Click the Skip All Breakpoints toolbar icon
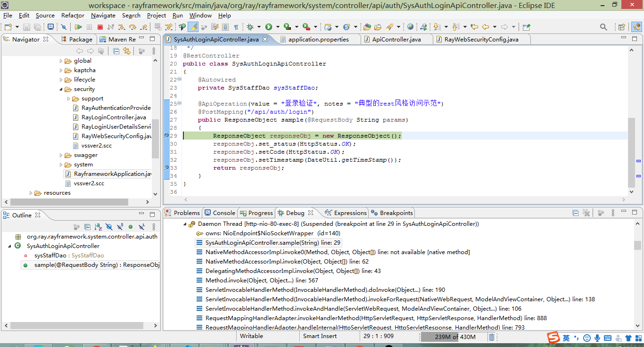This screenshot has height=347, width=644. [64, 27]
